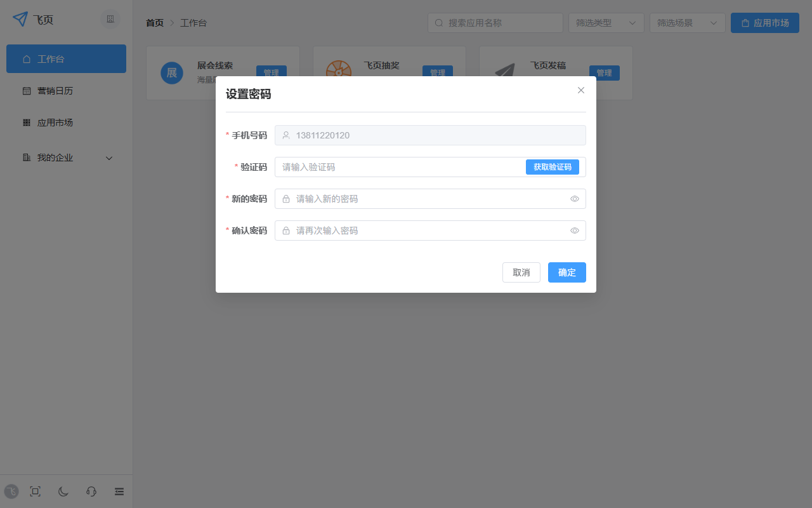Click the 获取验证码 button
The width and height of the screenshot is (812, 508).
[x=553, y=166]
